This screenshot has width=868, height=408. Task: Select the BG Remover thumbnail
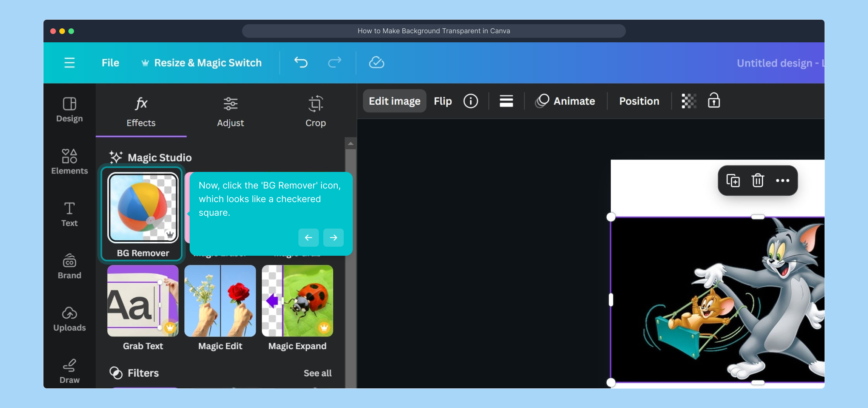click(143, 208)
